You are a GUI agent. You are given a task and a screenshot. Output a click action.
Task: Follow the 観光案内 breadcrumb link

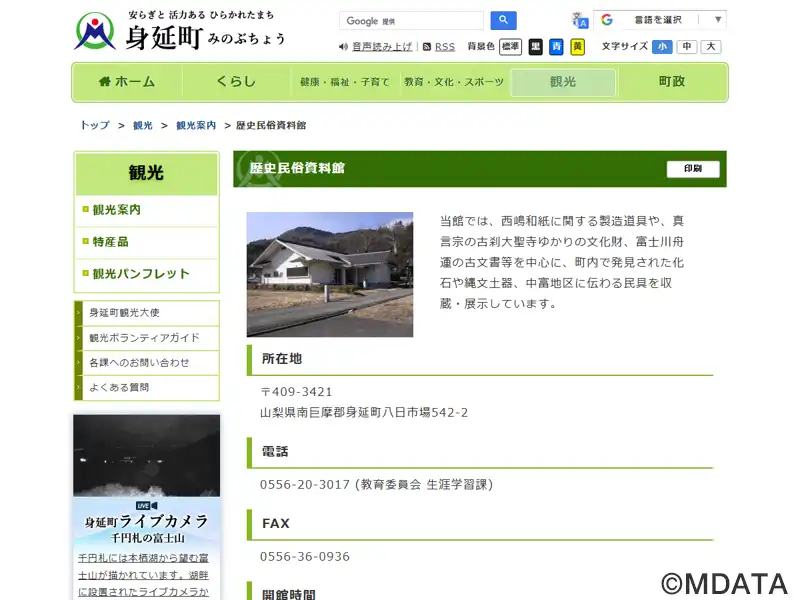[x=196, y=125]
